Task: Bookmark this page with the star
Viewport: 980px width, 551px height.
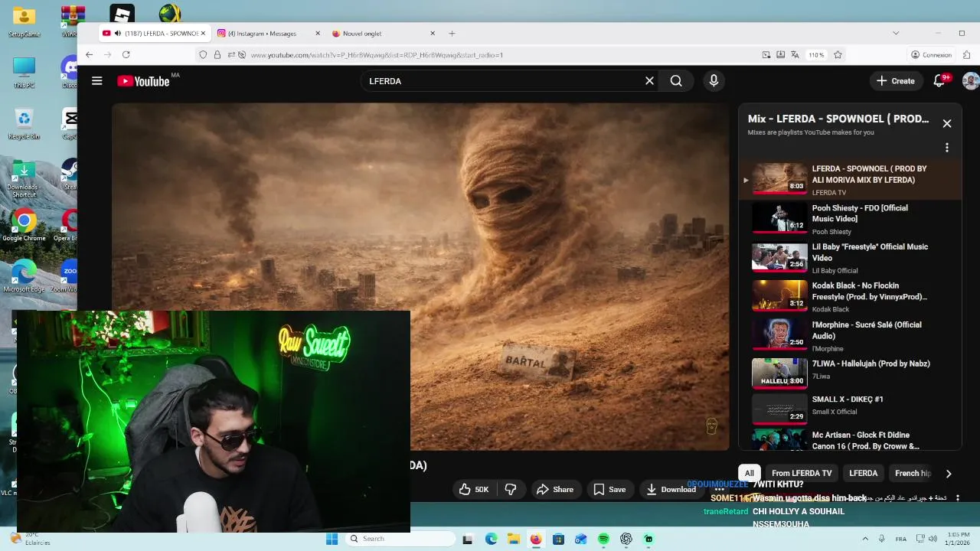Action: tap(838, 54)
